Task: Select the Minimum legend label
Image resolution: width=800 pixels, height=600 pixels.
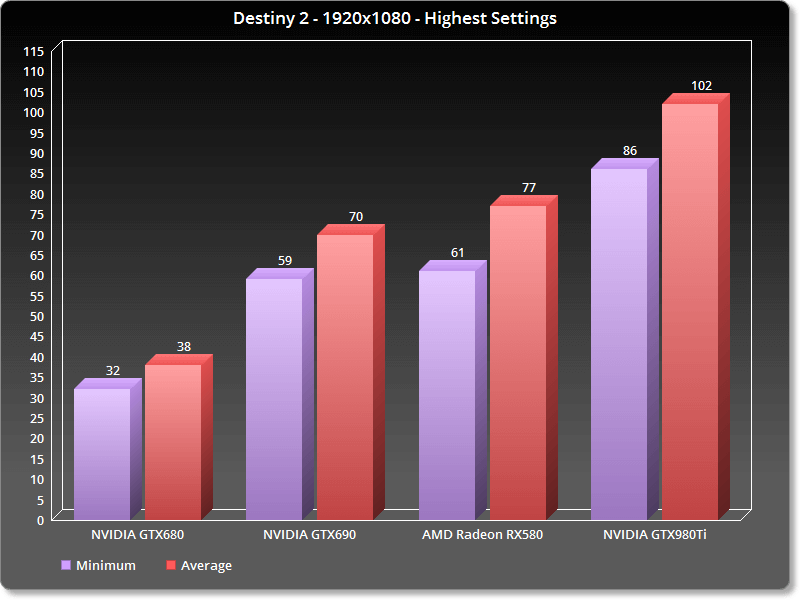Action: pyautogui.click(x=105, y=565)
